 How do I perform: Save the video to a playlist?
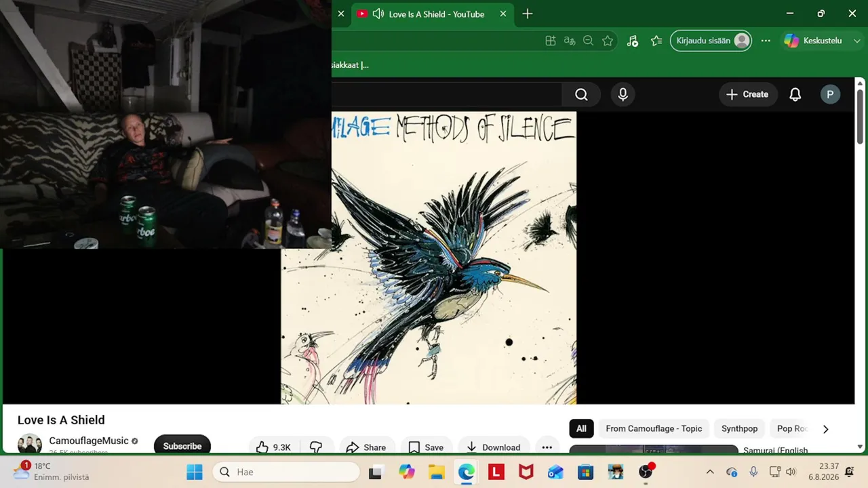[x=426, y=447]
